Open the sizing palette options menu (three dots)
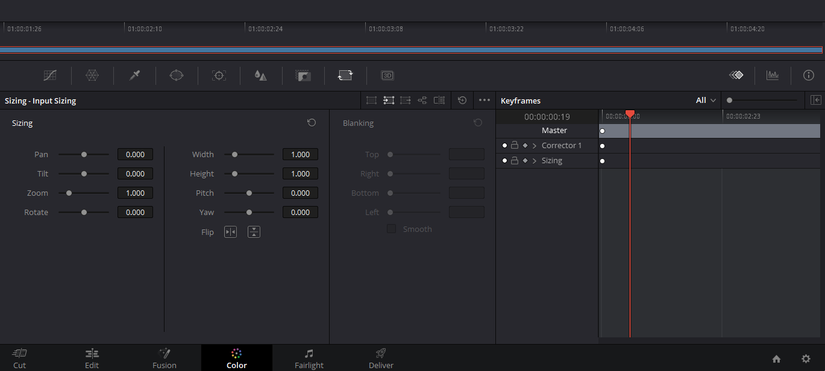Viewport: 825px width, 371px height. pyautogui.click(x=485, y=100)
